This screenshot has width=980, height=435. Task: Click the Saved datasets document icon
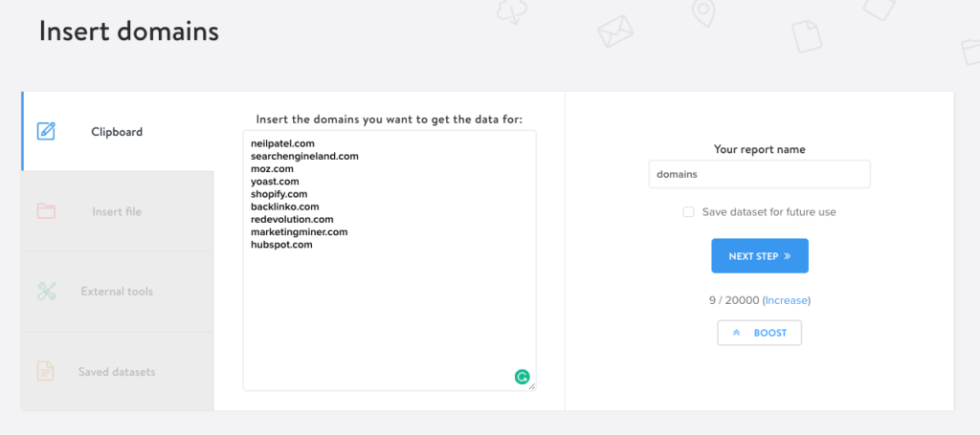46,371
